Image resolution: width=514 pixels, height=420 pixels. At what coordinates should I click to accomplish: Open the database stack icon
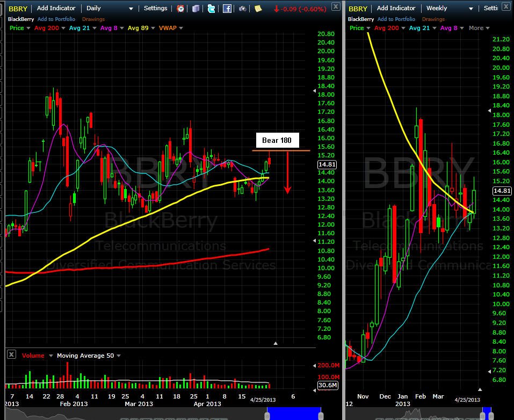coord(196,9)
